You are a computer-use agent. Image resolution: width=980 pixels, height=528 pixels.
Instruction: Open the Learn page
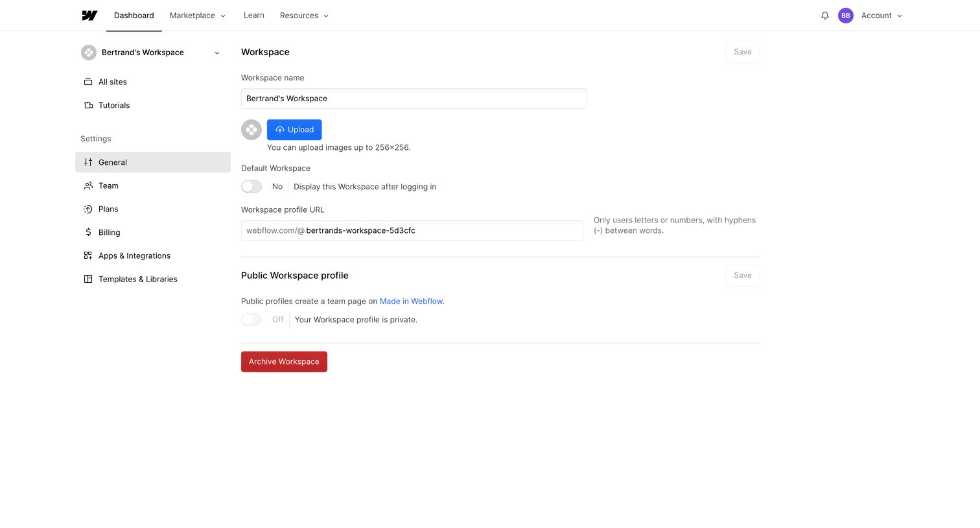(254, 16)
